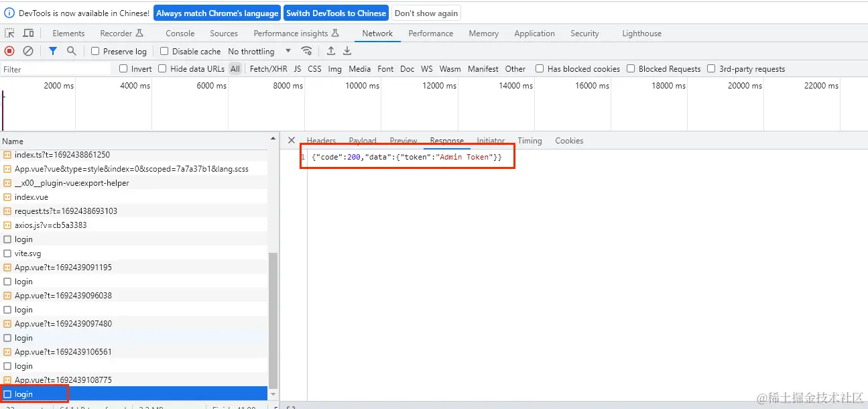Show the Timing tab
This screenshot has height=409, width=868.
[530, 141]
